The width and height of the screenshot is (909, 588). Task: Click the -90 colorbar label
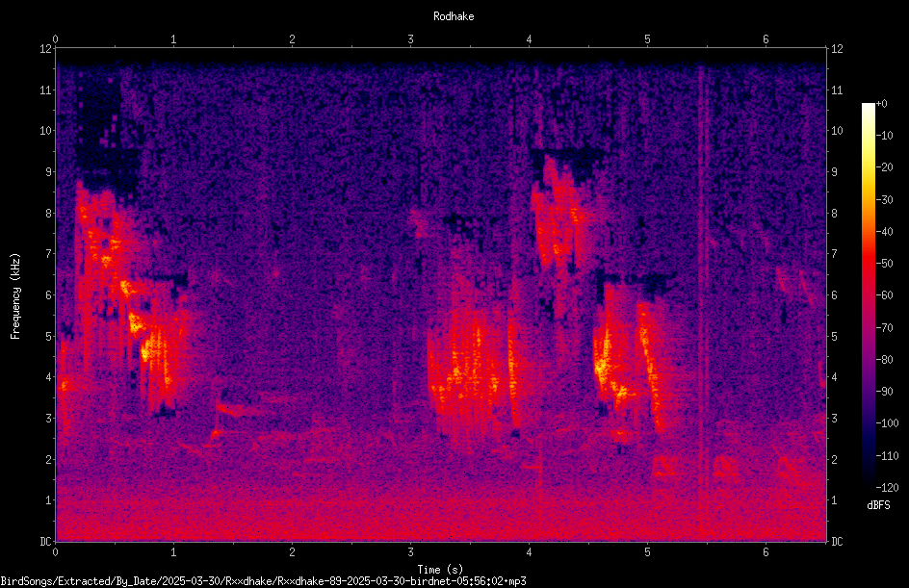(x=884, y=392)
